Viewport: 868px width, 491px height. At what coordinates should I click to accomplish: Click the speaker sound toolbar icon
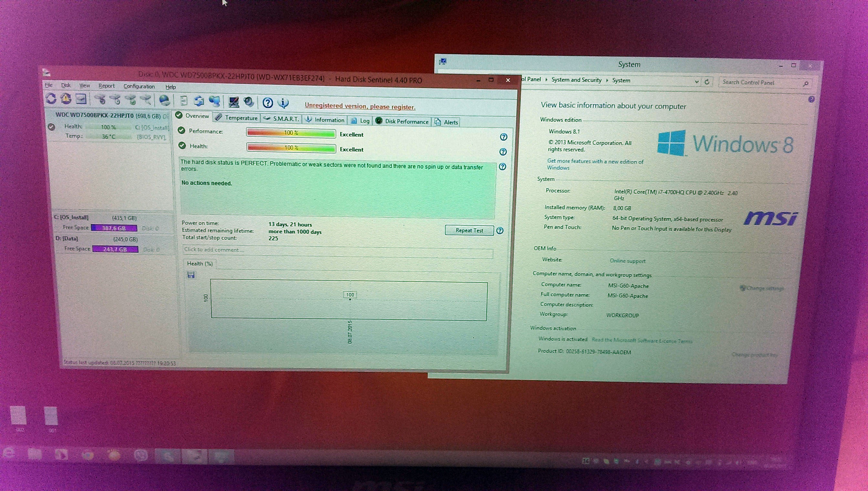tap(249, 102)
